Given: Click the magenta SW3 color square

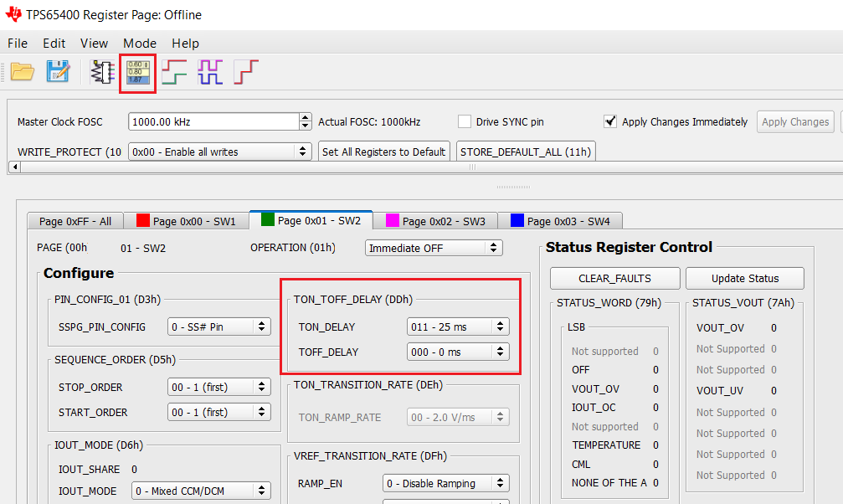Looking at the screenshot, I should [393, 220].
